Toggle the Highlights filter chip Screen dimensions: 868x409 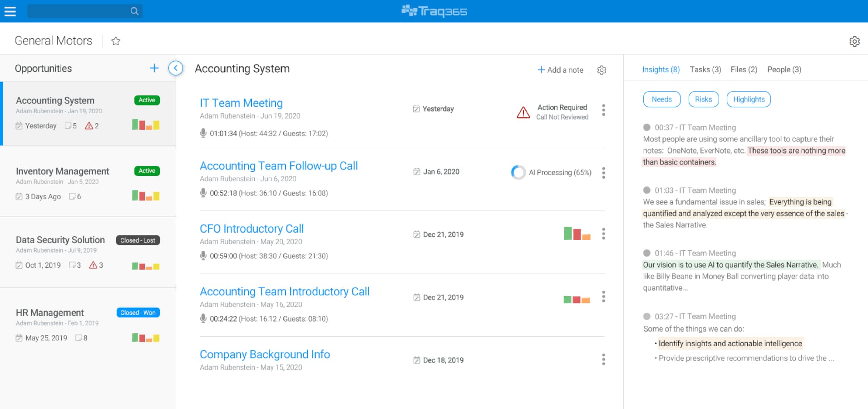click(x=748, y=100)
